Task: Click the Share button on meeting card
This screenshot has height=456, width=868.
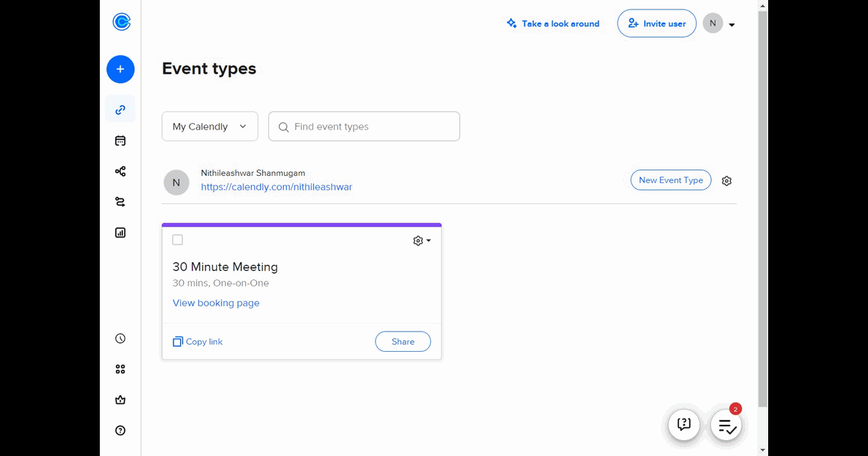Action: (403, 342)
